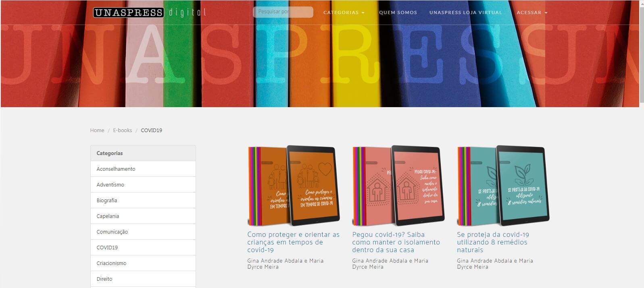Open the teal 8 remédios naturais cover
644x288 pixels.
(x=503, y=186)
